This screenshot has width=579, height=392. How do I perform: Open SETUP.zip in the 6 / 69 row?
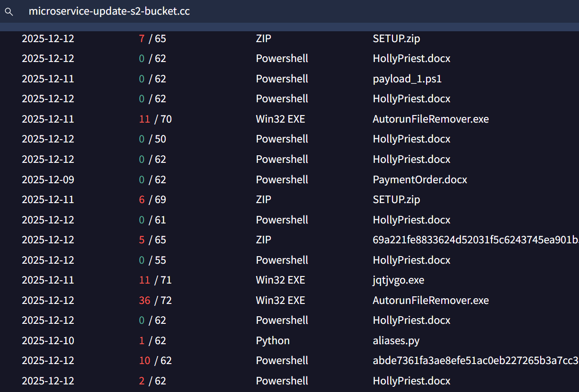396,199
